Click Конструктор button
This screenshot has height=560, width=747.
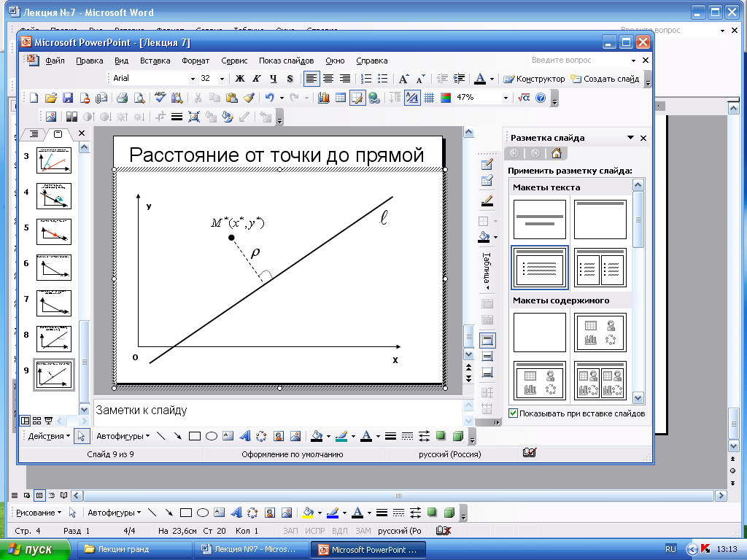click(x=534, y=79)
